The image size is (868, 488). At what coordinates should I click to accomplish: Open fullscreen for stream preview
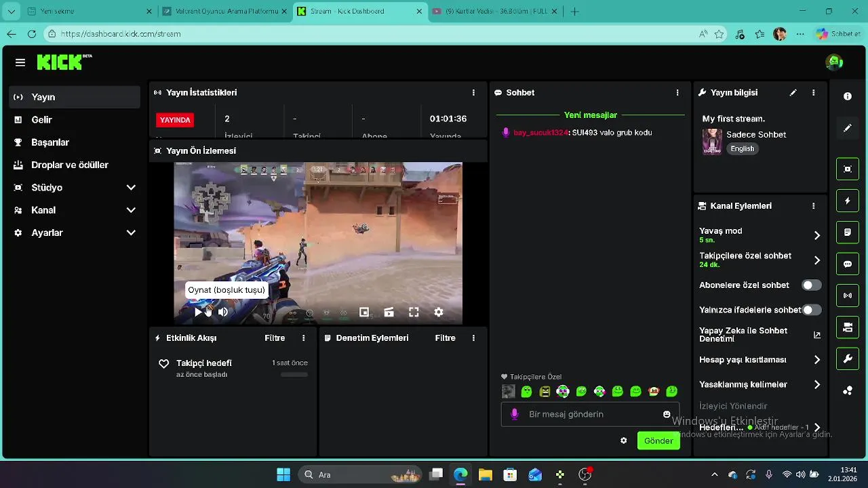pyautogui.click(x=414, y=312)
